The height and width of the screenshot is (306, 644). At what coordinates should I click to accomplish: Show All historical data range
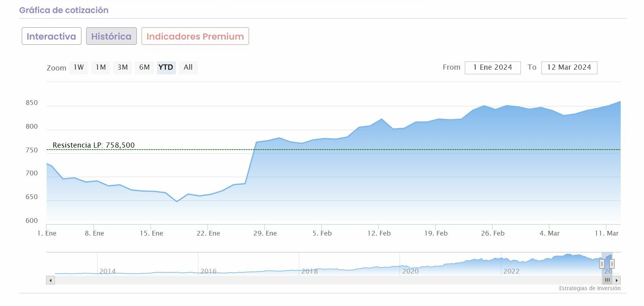188,67
